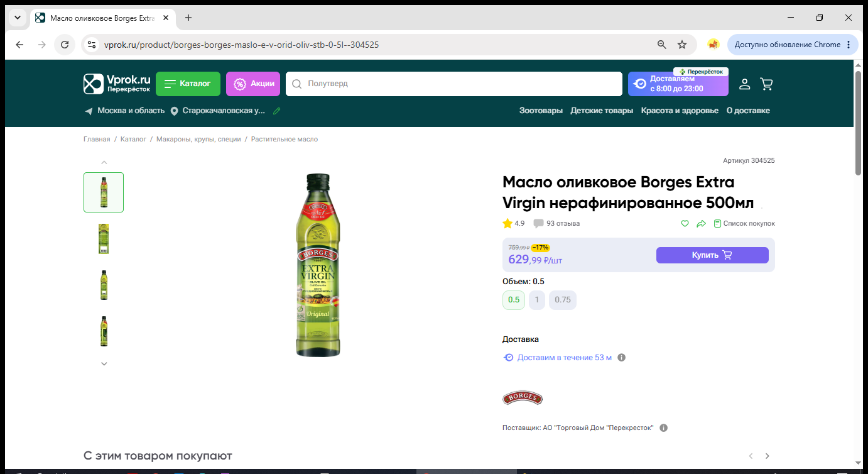Focus the Полутверд search field
This screenshot has width=868, height=474.
[x=453, y=84]
